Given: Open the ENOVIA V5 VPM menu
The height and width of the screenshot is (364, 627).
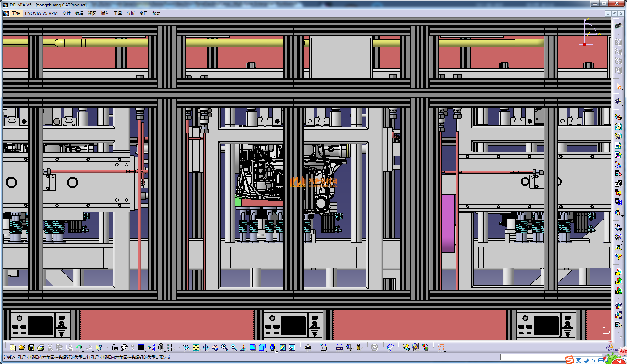Looking at the screenshot, I should (41, 13).
